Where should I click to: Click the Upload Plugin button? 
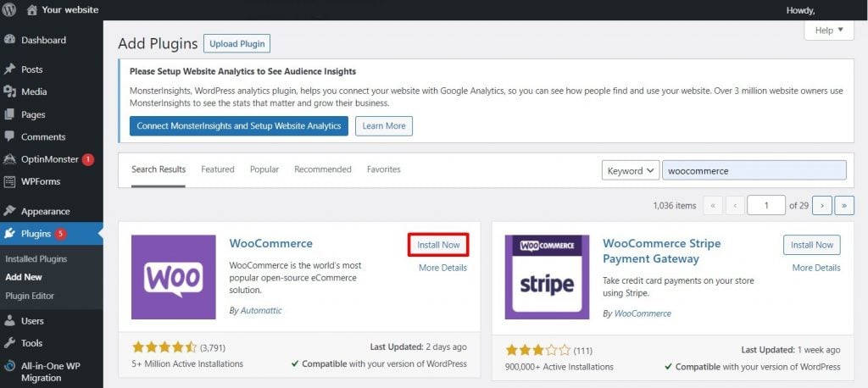[237, 44]
